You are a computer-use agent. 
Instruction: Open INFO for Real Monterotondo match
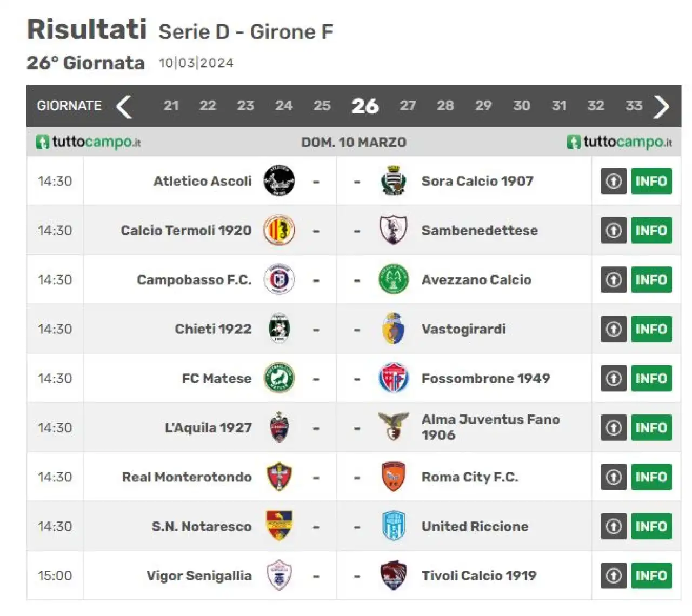pyautogui.click(x=651, y=477)
